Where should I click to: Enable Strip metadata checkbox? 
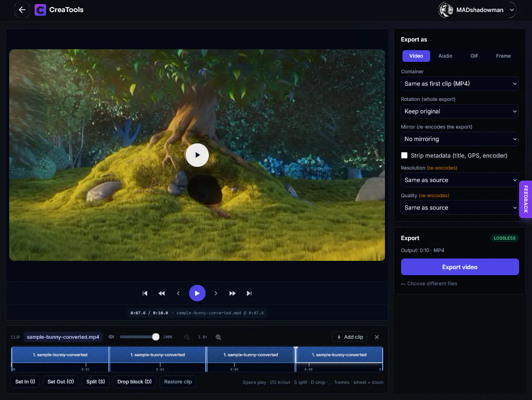tap(404, 155)
